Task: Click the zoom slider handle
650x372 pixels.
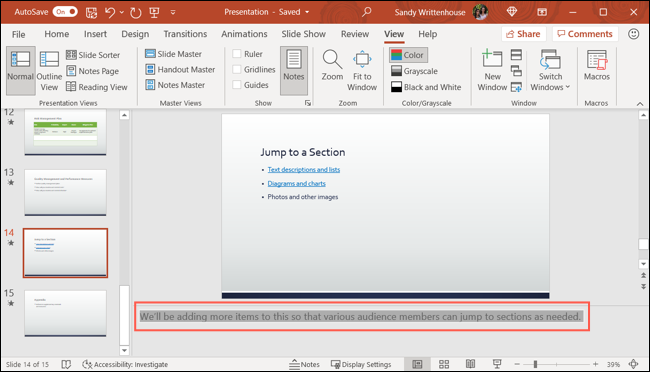Action: (x=535, y=364)
